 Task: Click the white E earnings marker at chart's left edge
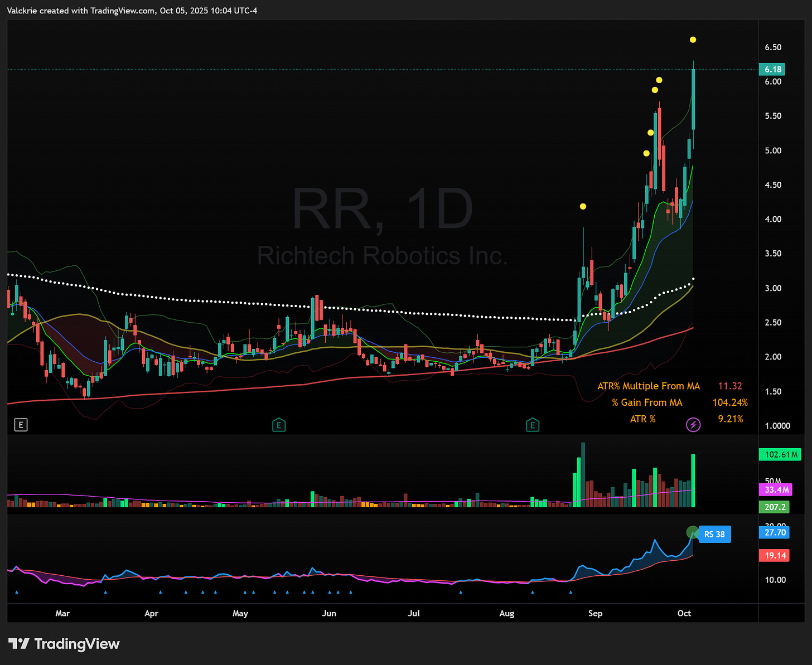pos(21,425)
